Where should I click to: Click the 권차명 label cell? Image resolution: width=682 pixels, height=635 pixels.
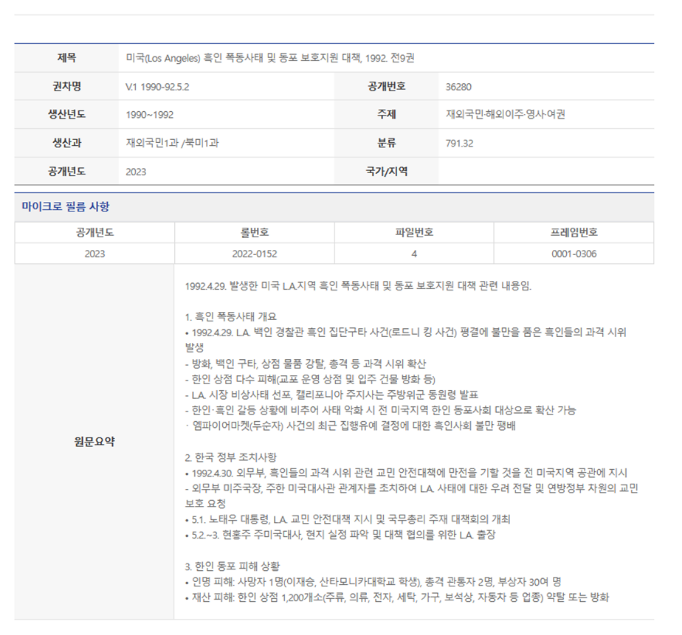(67, 86)
